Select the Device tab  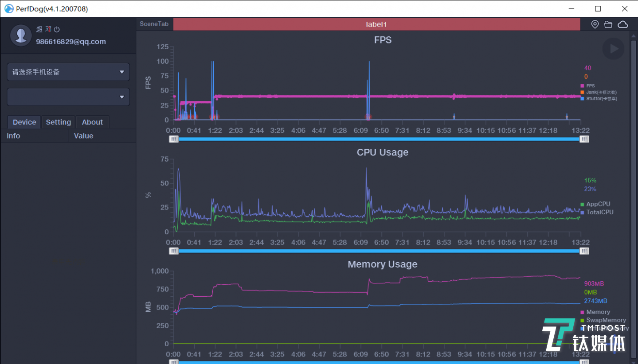pyautogui.click(x=24, y=122)
